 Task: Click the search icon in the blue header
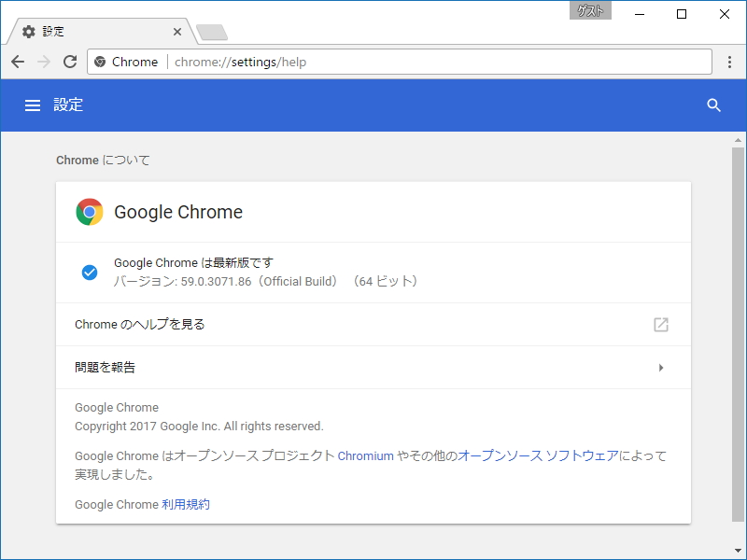tap(714, 105)
